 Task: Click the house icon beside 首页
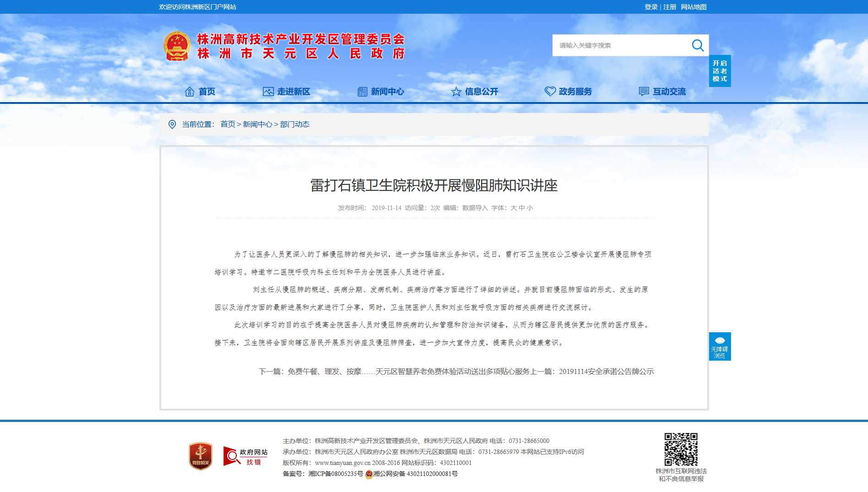189,92
